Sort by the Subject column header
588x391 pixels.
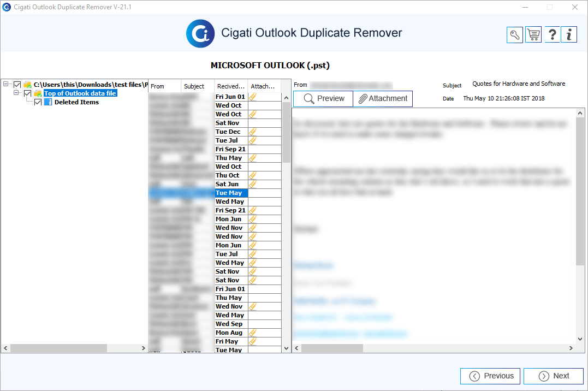198,86
